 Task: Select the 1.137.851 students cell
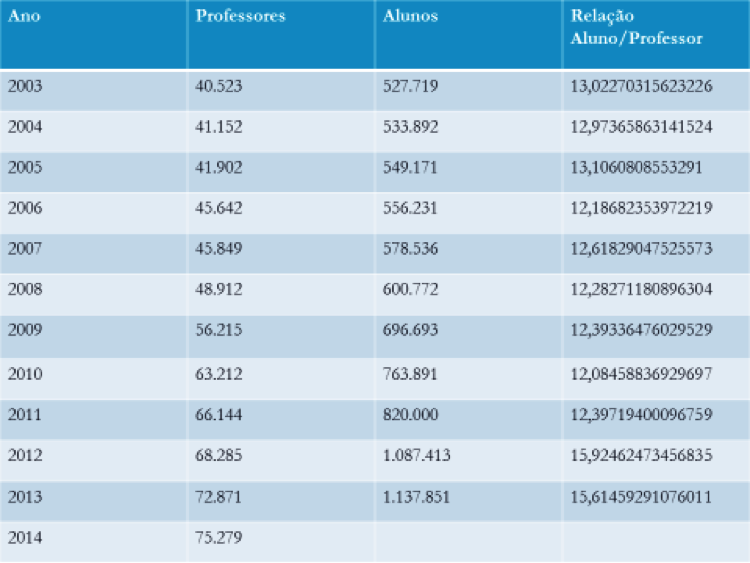point(417,496)
